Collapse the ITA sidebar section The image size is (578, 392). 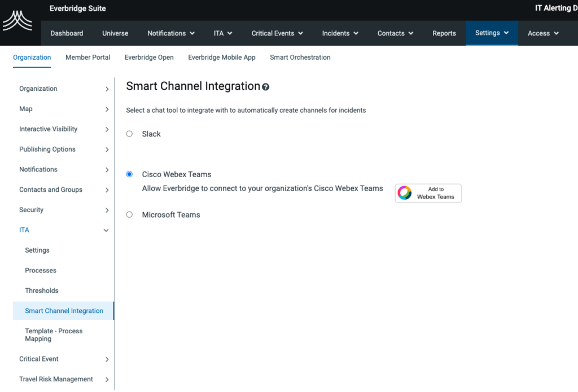pyautogui.click(x=64, y=230)
